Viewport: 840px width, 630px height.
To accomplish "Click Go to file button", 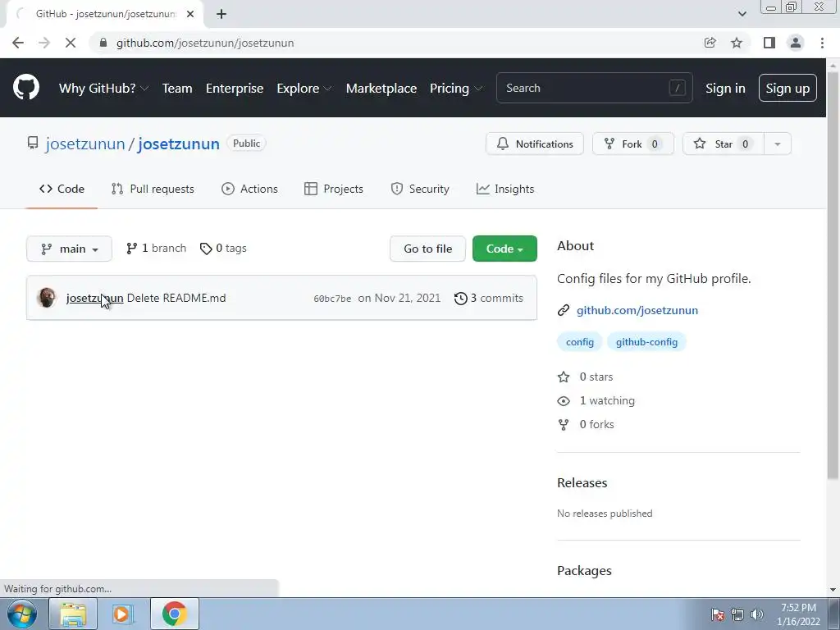I will tap(427, 249).
